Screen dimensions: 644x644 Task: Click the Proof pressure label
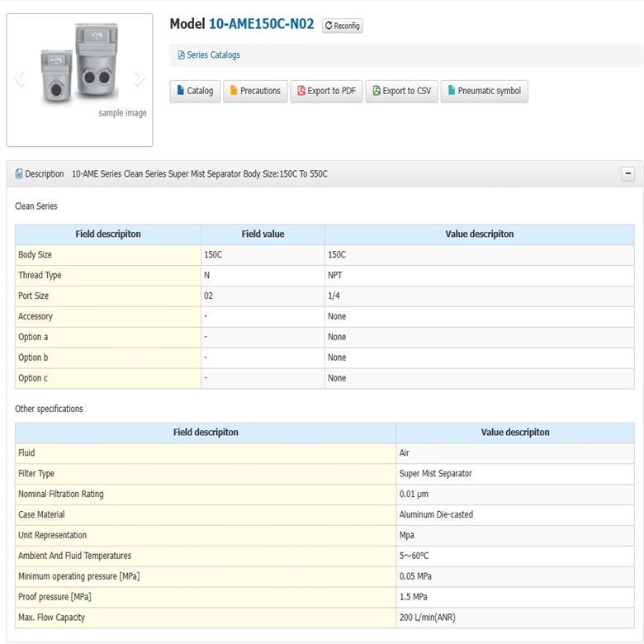tap(54, 597)
